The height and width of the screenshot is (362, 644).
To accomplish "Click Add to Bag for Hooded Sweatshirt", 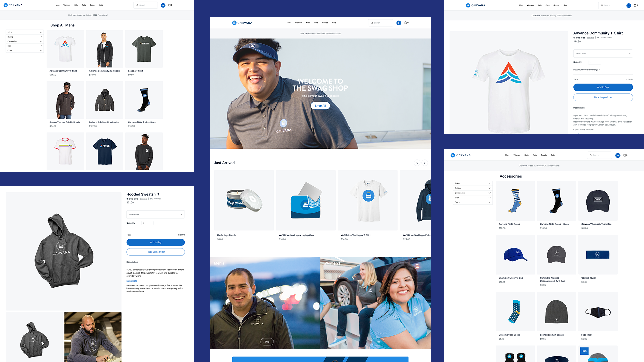I will [156, 242].
